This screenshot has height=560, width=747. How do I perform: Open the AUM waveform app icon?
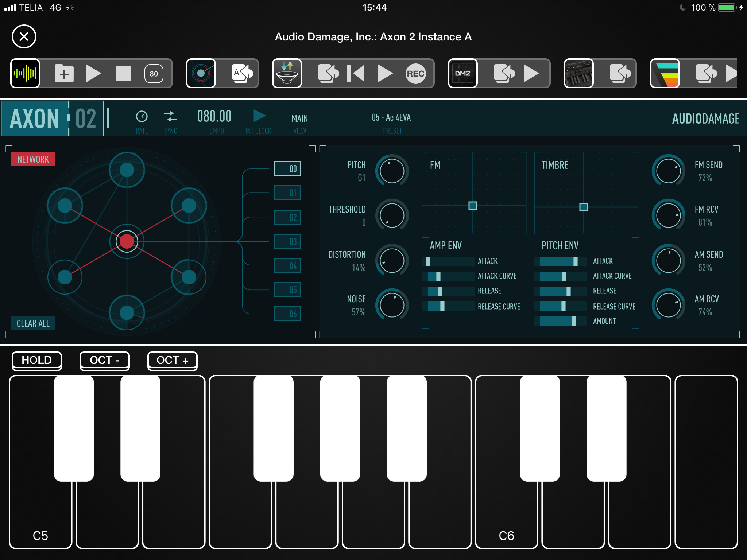tap(25, 73)
